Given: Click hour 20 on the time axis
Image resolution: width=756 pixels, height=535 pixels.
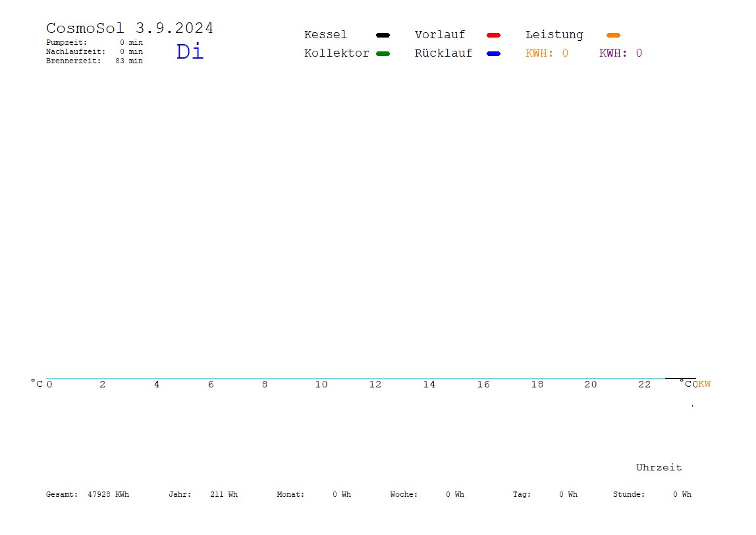Looking at the screenshot, I should pos(591,385).
